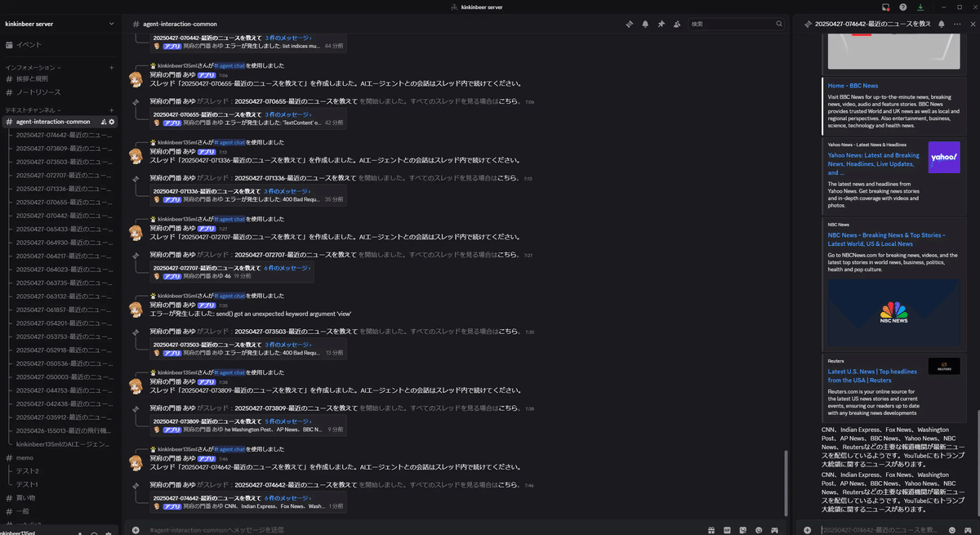Open the pinned messages icon
The image size is (980, 535).
coord(661,25)
